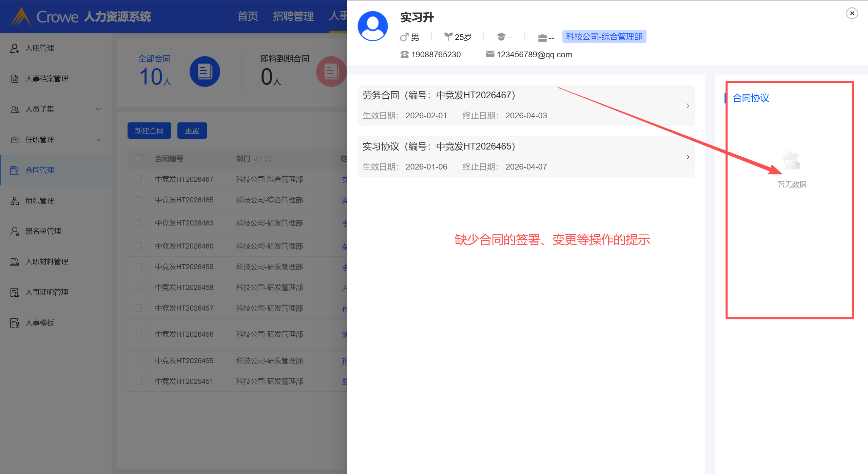Open the 实习协议 HT2026465 details chevron
The image size is (868, 474).
click(688, 157)
